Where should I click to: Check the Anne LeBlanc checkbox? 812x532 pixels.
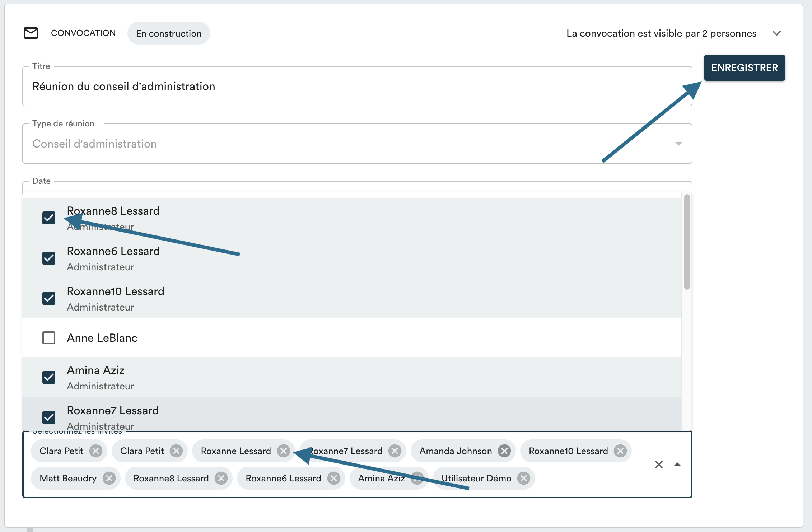(49, 338)
